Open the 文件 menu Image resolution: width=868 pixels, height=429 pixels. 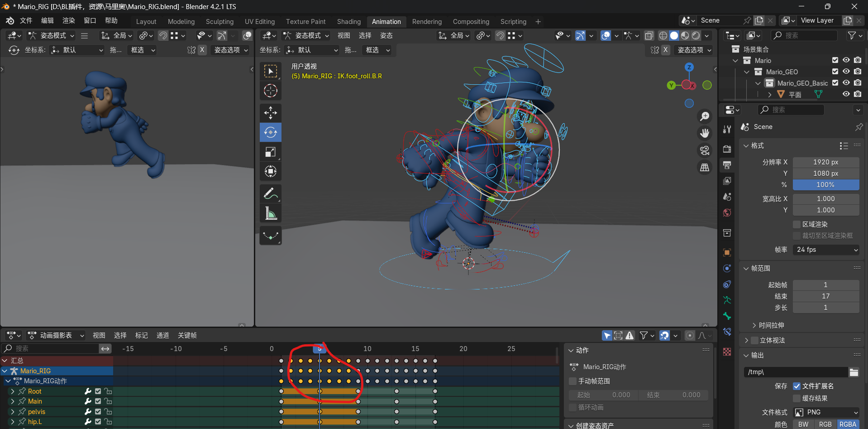[26, 21]
